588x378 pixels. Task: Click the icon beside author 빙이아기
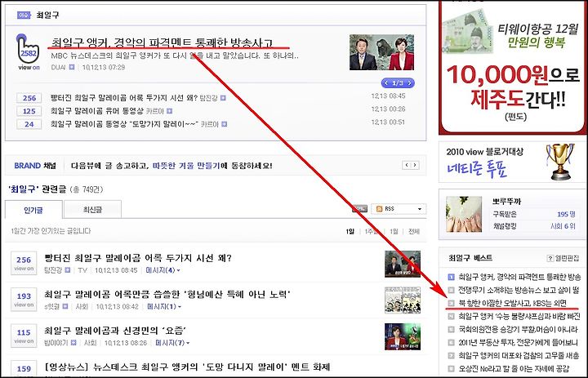[73, 343]
